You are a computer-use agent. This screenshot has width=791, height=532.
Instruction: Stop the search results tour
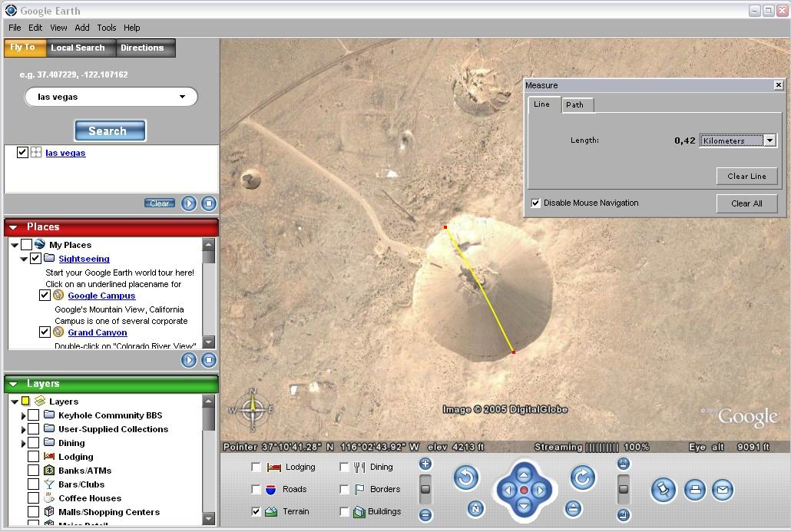coord(208,203)
